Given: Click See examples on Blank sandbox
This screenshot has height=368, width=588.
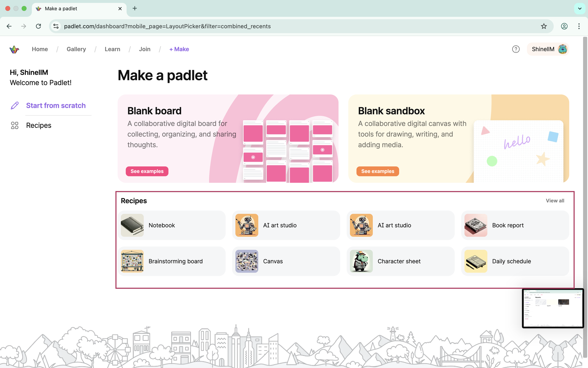Looking at the screenshot, I should pyautogui.click(x=377, y=171).
